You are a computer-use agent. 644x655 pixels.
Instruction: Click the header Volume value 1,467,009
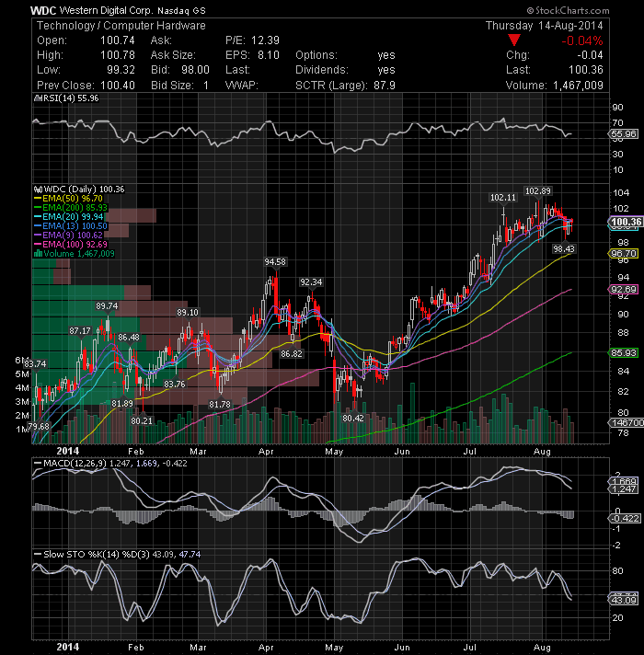click(578, 86)
